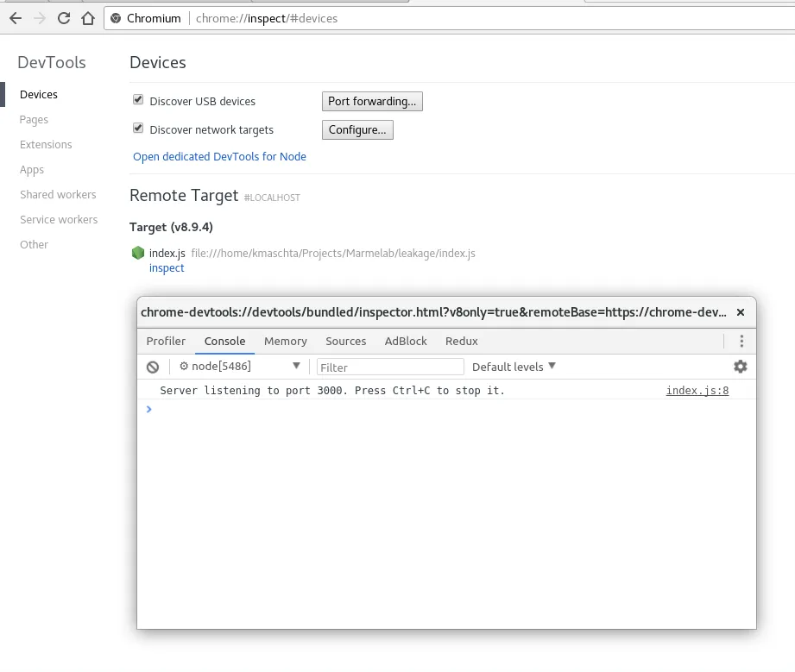
Task: Uncheck Discover network targets
Action: pos(138,128)
